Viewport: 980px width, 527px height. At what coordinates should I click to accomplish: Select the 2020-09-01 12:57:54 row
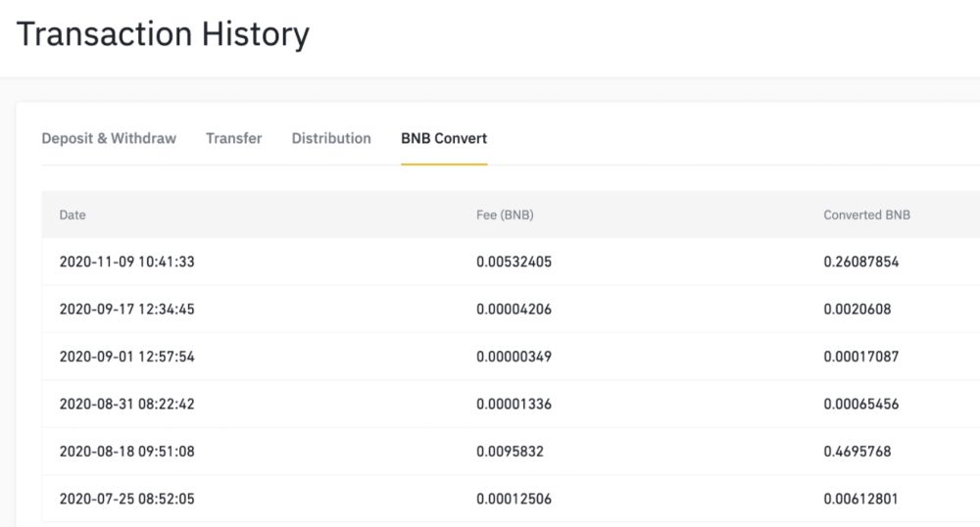[511, 357]
